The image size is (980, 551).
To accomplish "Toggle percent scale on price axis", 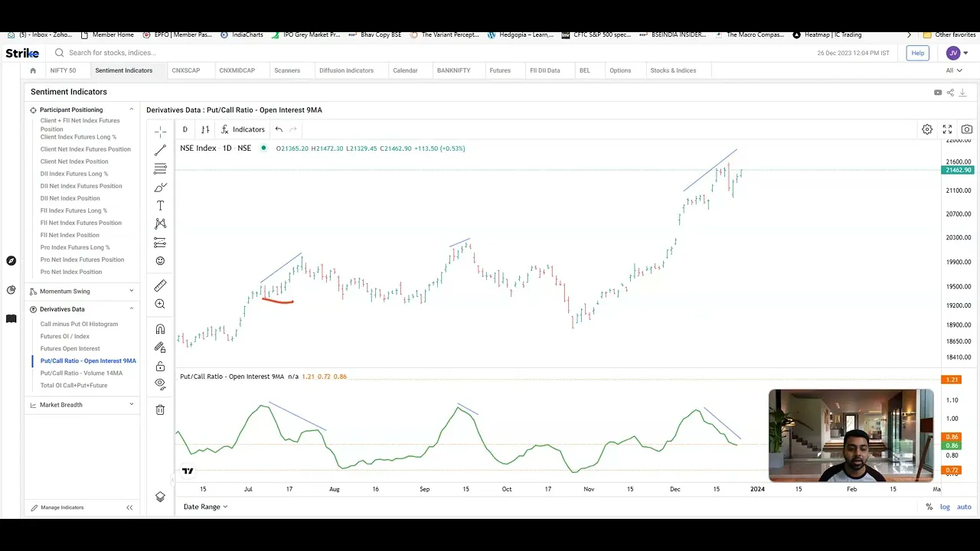I will 929,507.
